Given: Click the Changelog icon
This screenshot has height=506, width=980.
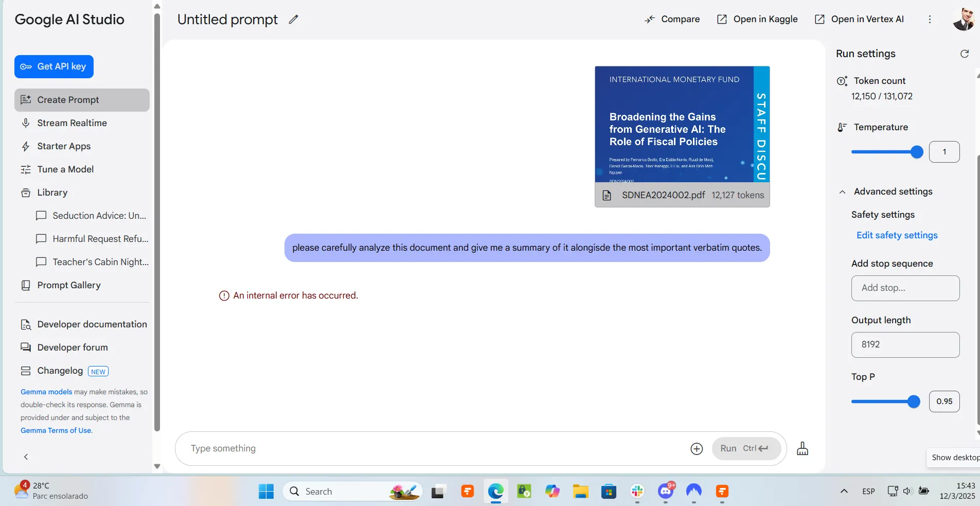Looking at the screenshot, I should (26, 371).
